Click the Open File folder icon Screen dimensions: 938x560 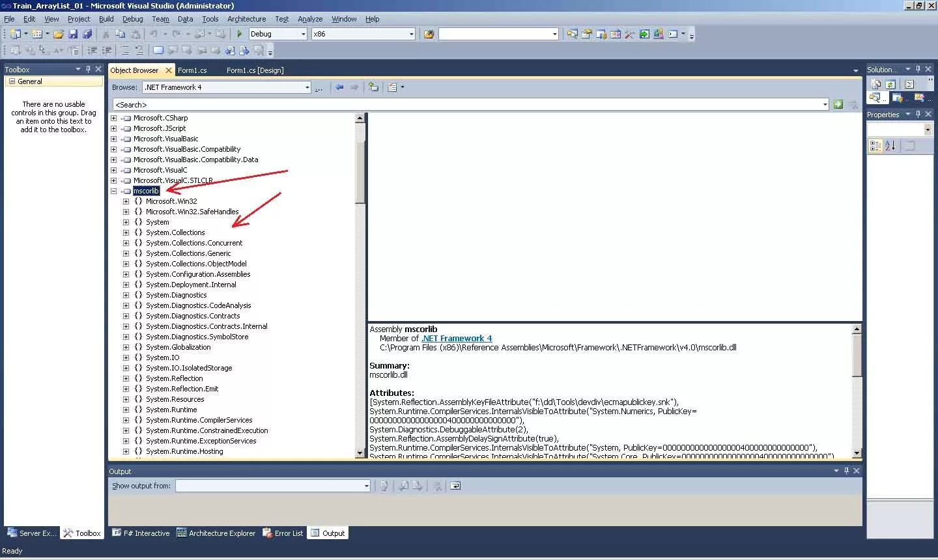click(59, 34)
